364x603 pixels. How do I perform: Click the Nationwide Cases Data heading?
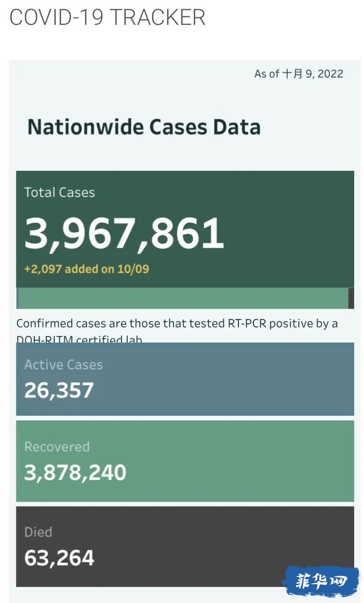click(144, 127)
